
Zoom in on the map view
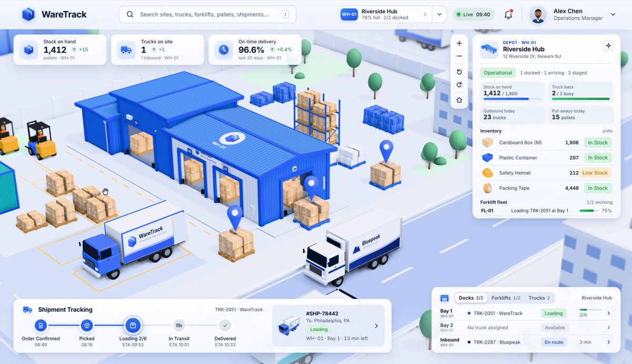coord(459,43)
